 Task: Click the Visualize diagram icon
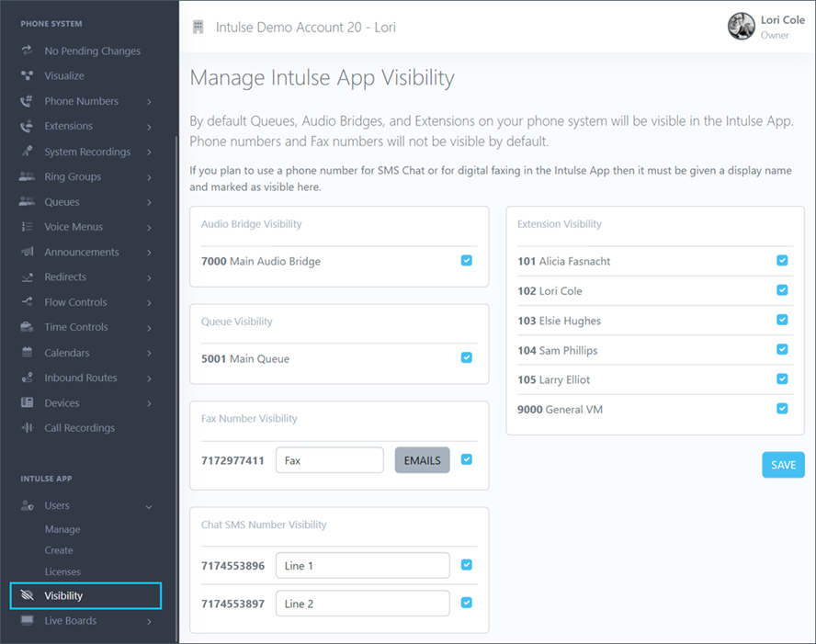(x=27, y=75)
